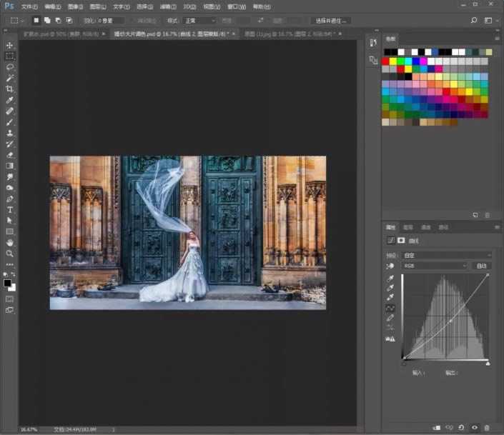The width and height of the screenshot is (504, 435).
Task: Open the selection style dropdown in options bar
Action: [199, 21]
